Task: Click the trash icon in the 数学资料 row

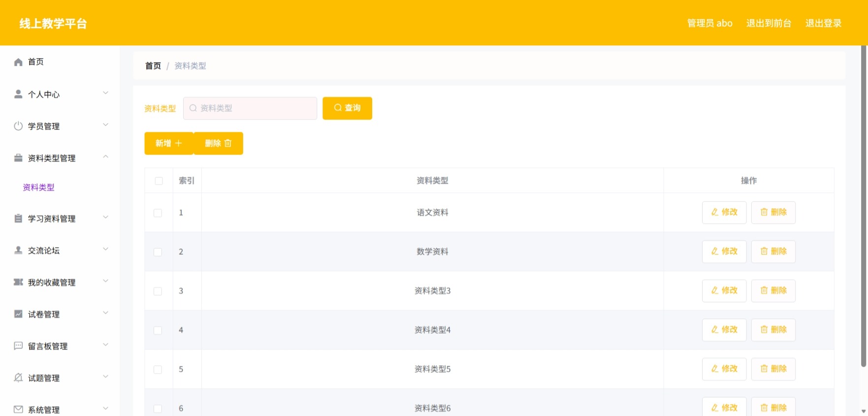Action: tap(764, 251)
